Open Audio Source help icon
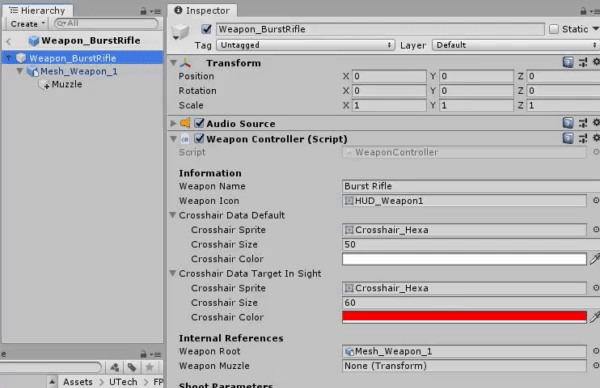The height and width of the screenshot is (388, 600). tap(568, 123)
